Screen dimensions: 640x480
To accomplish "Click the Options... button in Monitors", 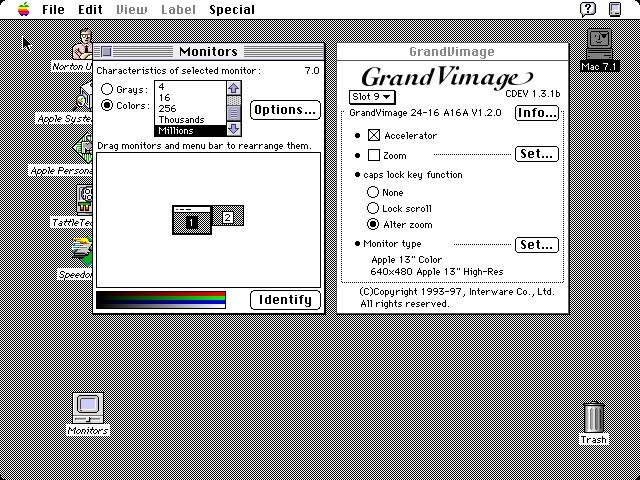I will (x=285, y=110).
